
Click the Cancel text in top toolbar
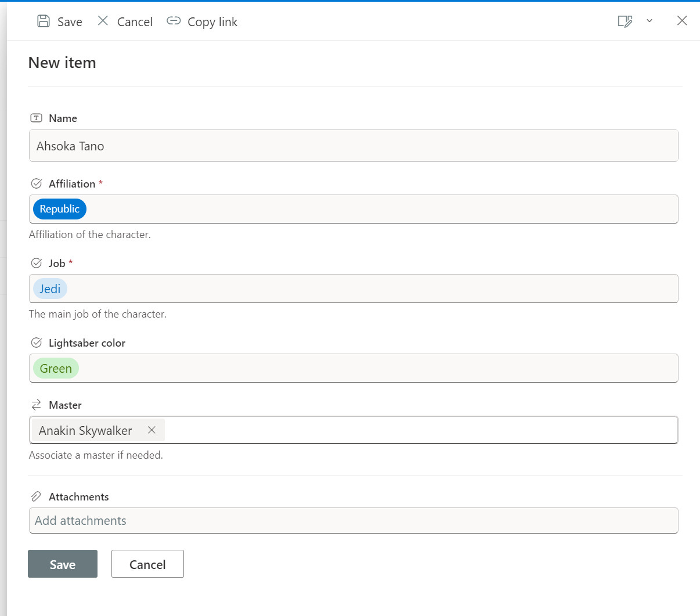pos(135,22)
